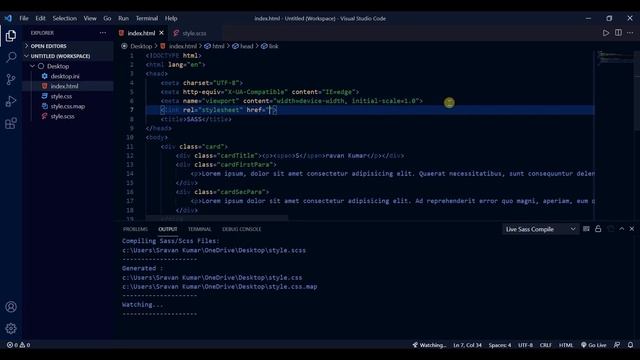Image resolution: width=640 pixels, height=360 pixels.
Task: Maximize the panel with chevron up
Action: pyautogui.click(x=622, y=229)
